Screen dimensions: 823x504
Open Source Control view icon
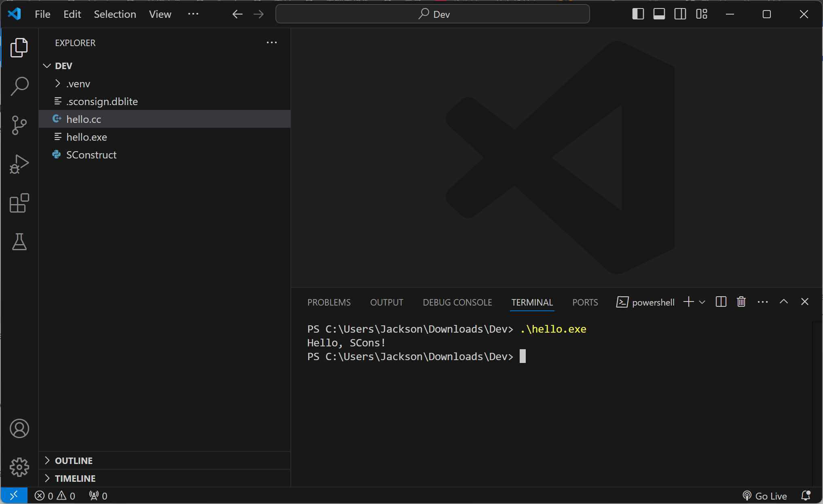(19, 125)
